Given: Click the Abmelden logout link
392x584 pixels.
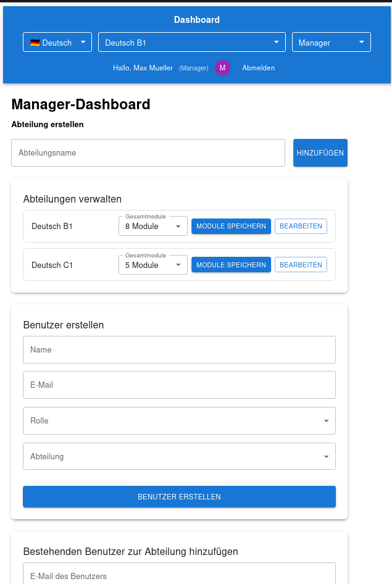Looking at the screenshot, I should pyautogui.click(x=258, y=68).
